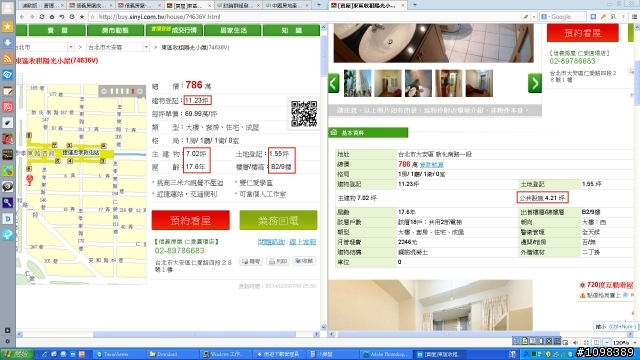This screenshot has height=360, width=640.
Task: Open Windows Start button
Action: 16,354
